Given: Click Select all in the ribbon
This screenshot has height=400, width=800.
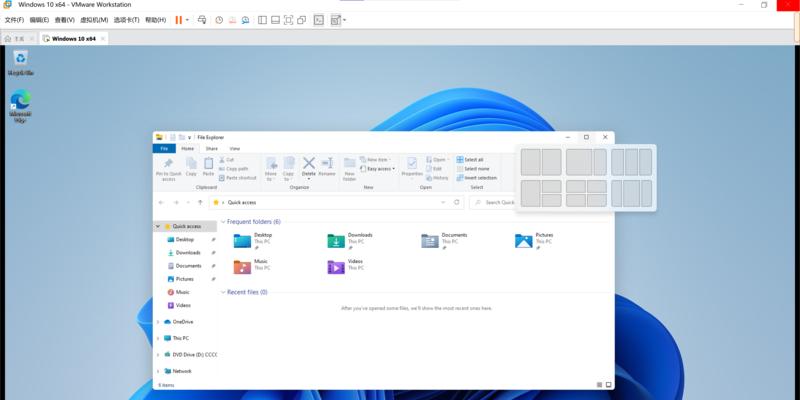Looking at the screenshot, I should 470,160.
